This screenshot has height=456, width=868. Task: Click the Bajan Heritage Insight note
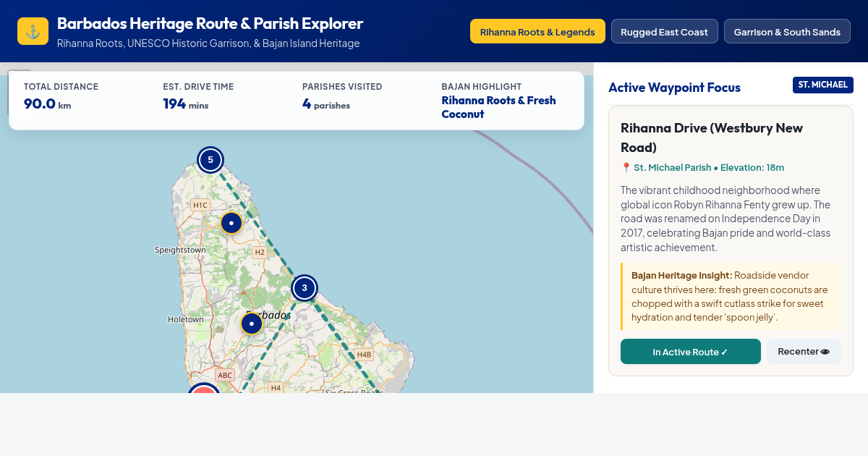point(731,296)
